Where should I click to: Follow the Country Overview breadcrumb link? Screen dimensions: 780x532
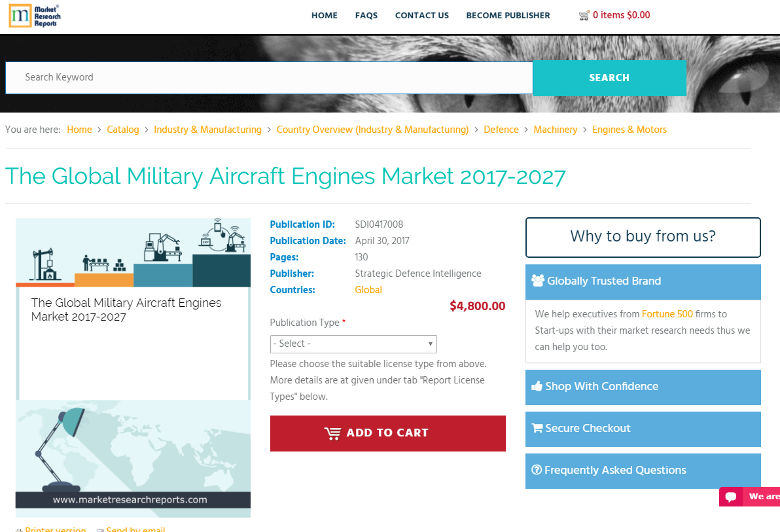coord(372,130)
